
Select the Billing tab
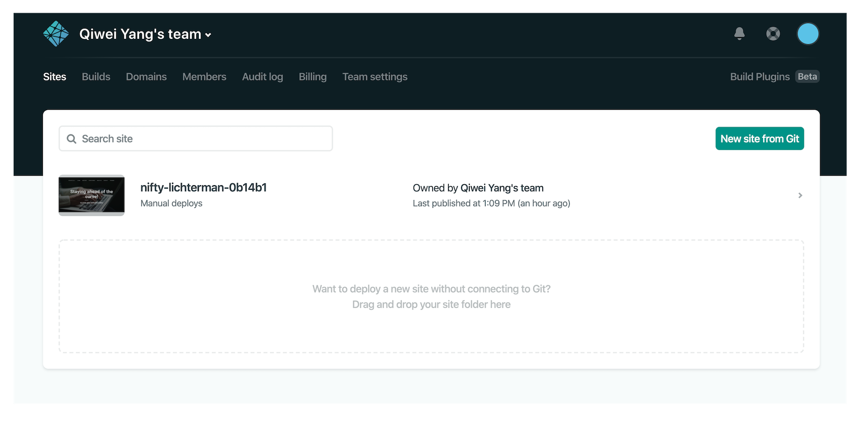point(313,77)
